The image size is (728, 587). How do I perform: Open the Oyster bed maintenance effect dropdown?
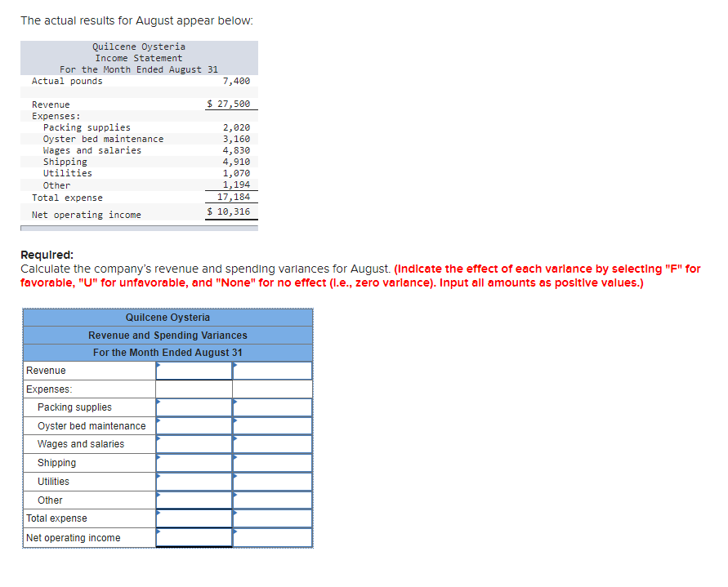coord(271,425)
